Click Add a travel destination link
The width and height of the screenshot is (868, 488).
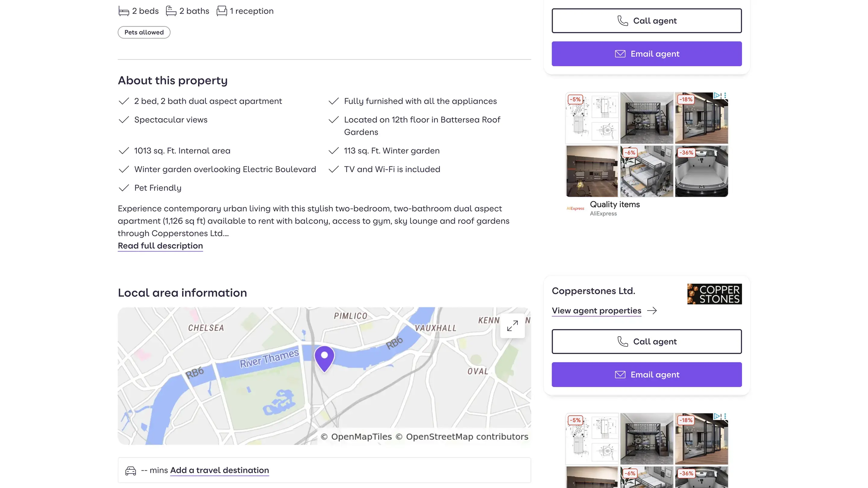click(x=219, y=470)
